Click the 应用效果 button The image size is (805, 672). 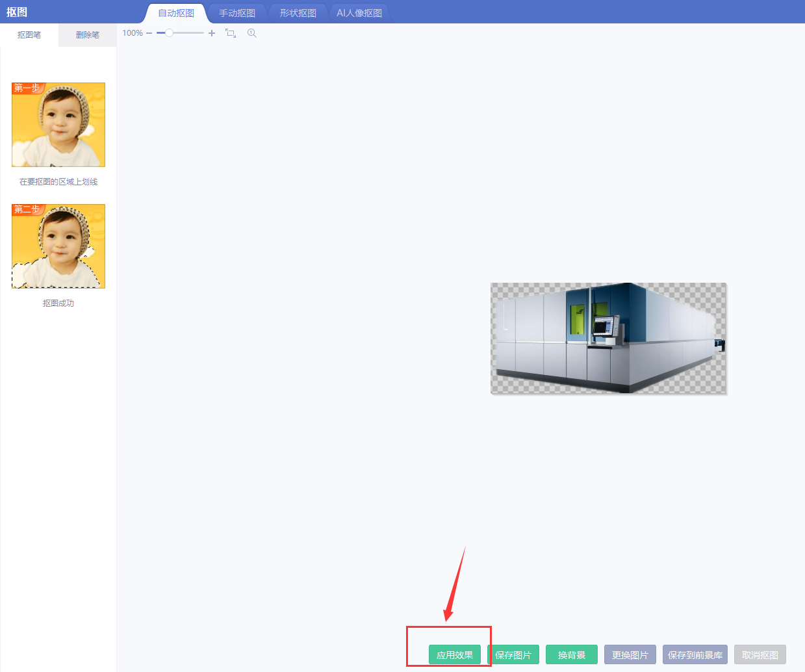tap(455, 655)
